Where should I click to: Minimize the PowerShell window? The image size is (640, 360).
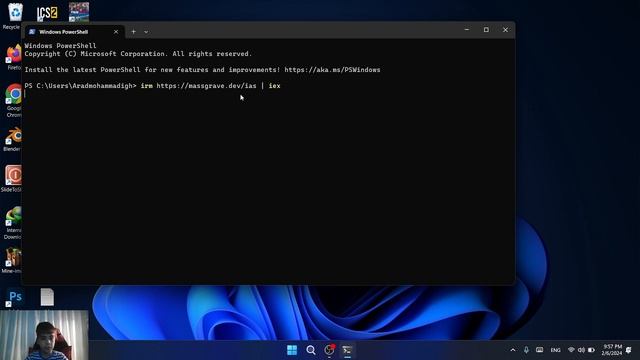467,30
